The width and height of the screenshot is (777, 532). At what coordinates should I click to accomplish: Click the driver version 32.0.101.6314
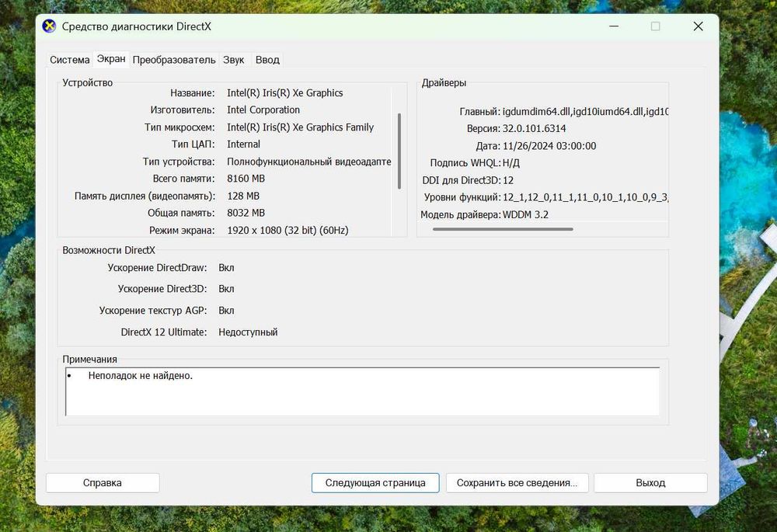click(535, 129)
